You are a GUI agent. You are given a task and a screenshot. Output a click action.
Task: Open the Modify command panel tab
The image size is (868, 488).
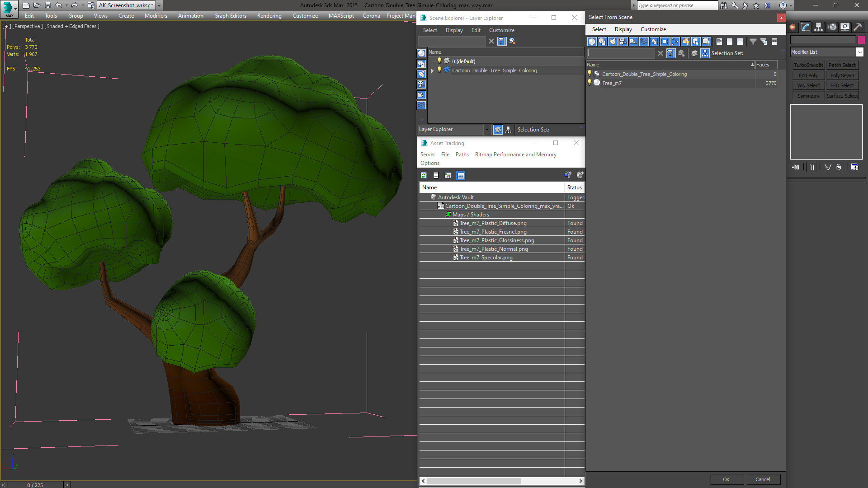pos(806,27)
